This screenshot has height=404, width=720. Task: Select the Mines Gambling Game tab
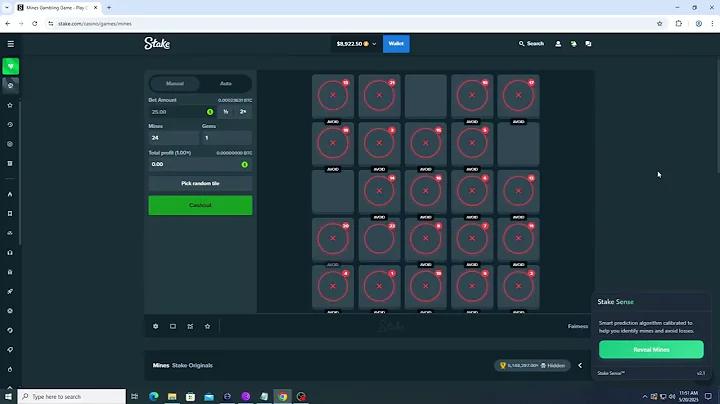pos(57,8)
